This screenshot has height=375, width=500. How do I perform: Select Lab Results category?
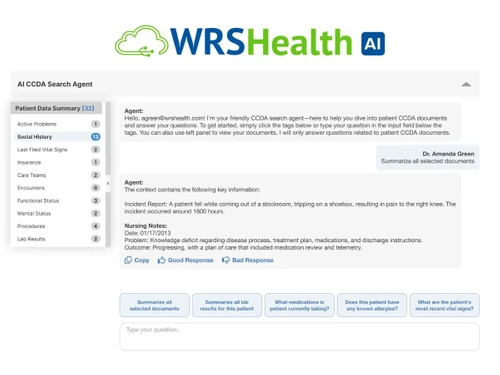point(59,239)
